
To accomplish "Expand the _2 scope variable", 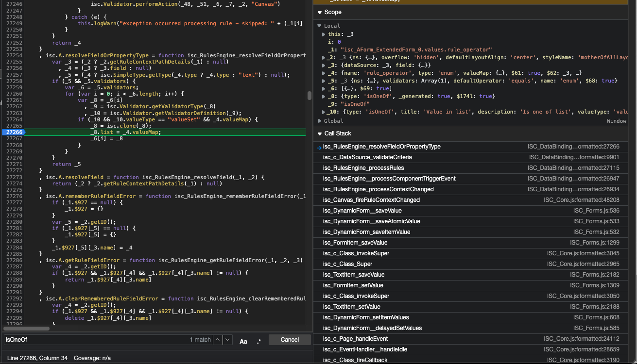I will [x=325, y=57].
